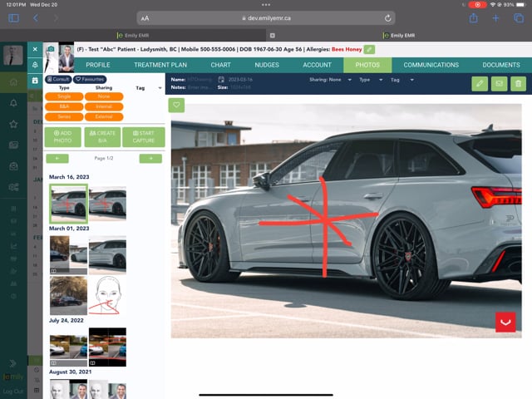The height and width of the screenshot is (399, 532).
Task: Open the calendar icon in teal strip
Action: point(35,81)
